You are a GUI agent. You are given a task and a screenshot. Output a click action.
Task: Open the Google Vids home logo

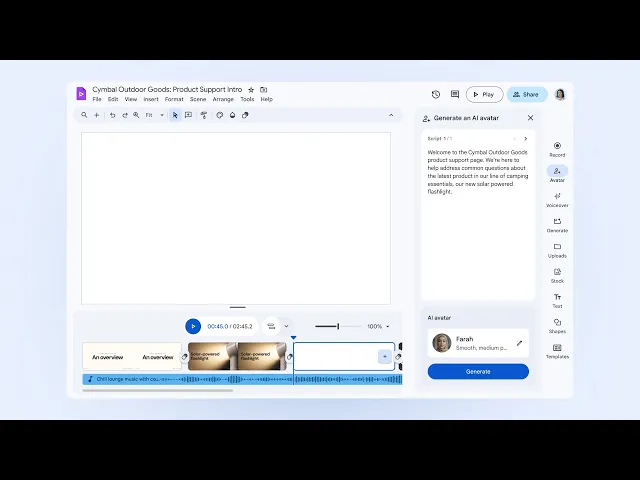[x=81, y=93]
